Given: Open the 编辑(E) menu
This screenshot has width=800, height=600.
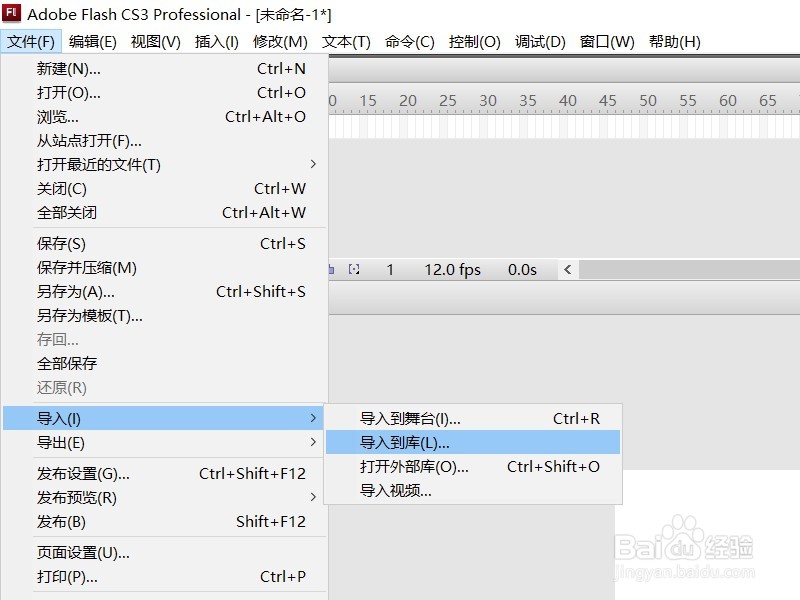Looking at the screenshot, I should point(92,41).
